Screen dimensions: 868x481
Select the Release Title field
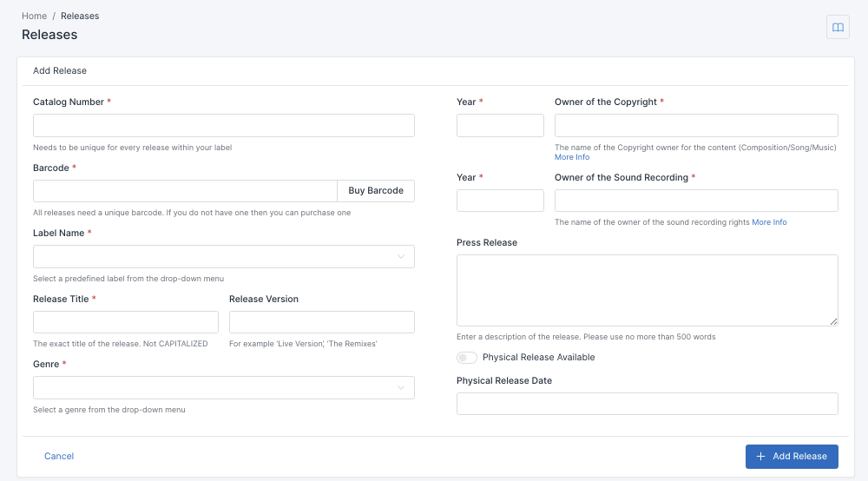coord(125,322)
